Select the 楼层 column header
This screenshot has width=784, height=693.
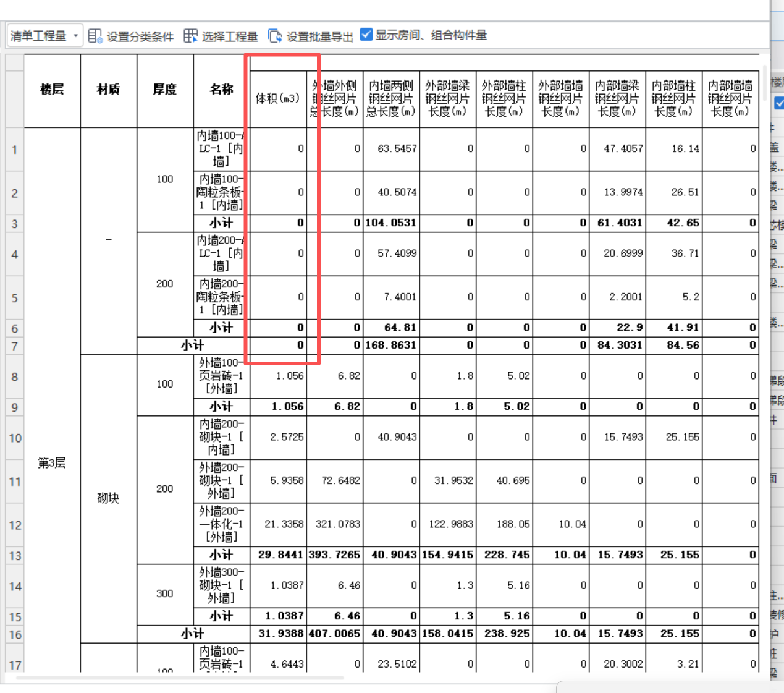point(52,90)
